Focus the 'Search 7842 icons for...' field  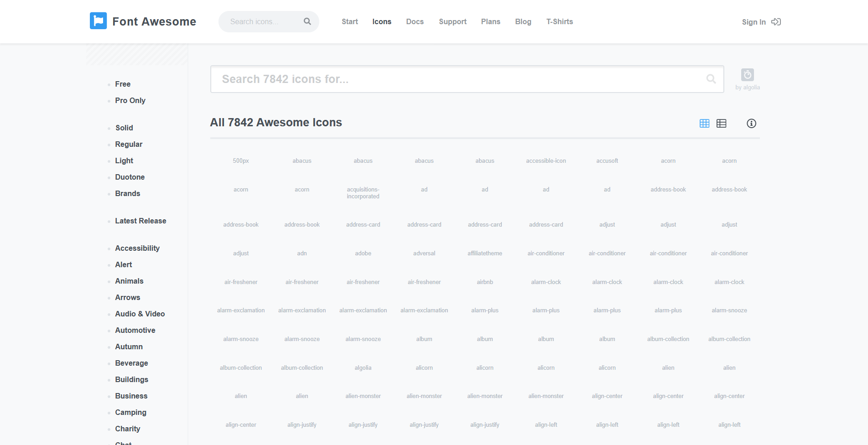click(x=467, y=79)
